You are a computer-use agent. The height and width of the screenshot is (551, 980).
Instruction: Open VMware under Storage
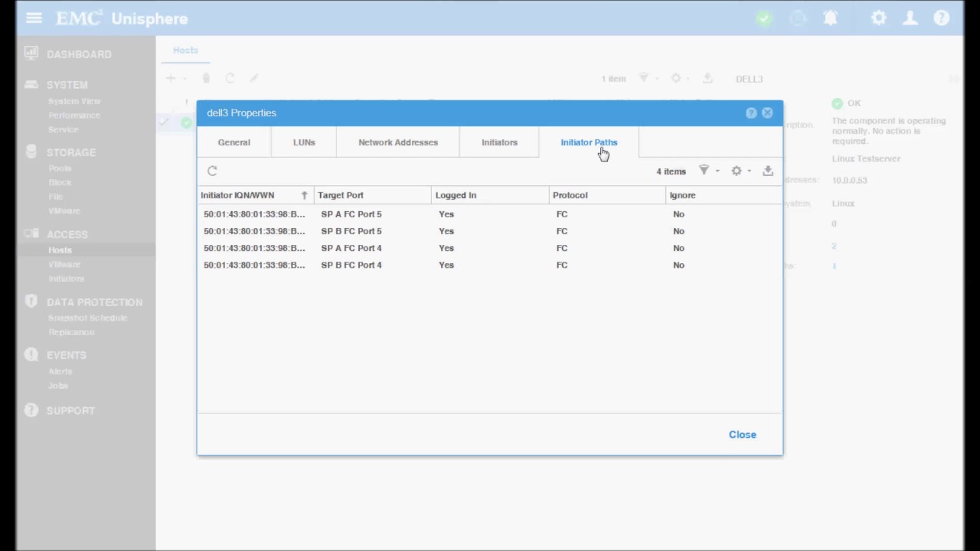[x=64, y=210]
